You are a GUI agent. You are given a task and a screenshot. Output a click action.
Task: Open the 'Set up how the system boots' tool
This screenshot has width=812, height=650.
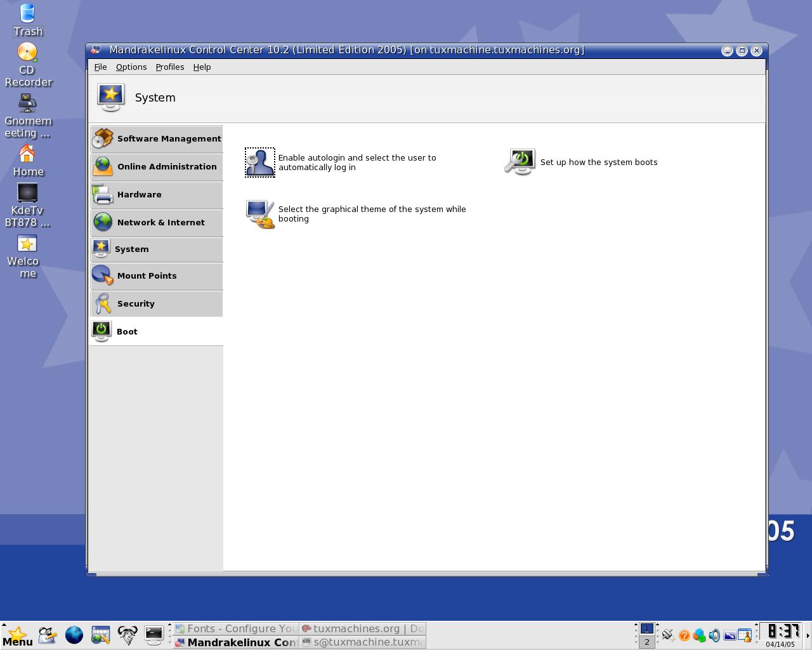click(520, 162)
